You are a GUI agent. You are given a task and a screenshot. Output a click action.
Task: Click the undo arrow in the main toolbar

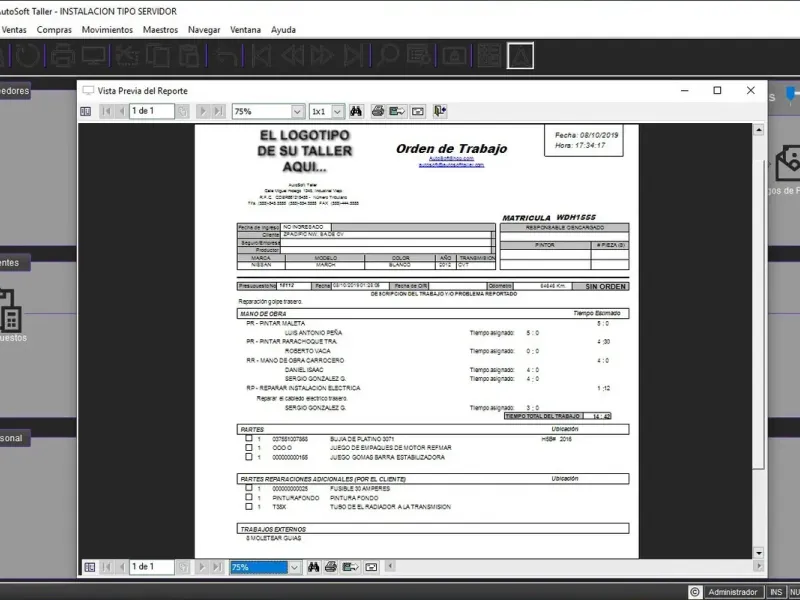click(x=226, y=56)
